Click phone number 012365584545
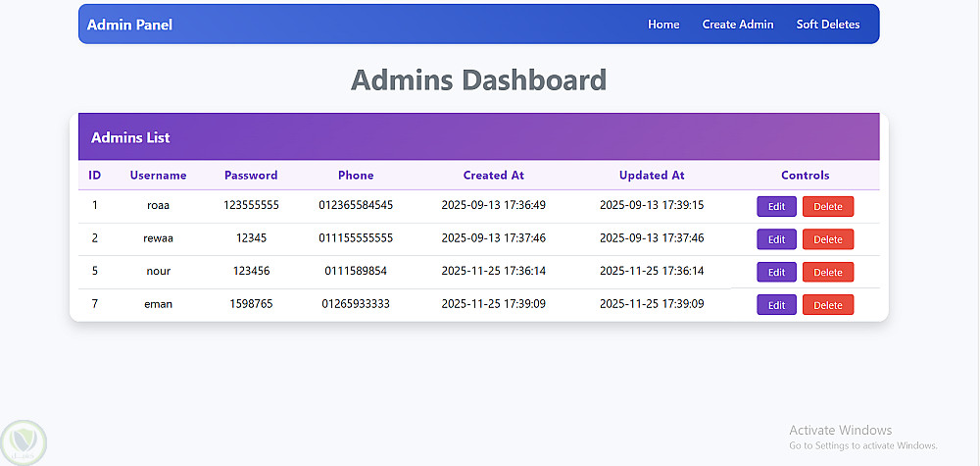The image size is (980, 466). (356, 205)
